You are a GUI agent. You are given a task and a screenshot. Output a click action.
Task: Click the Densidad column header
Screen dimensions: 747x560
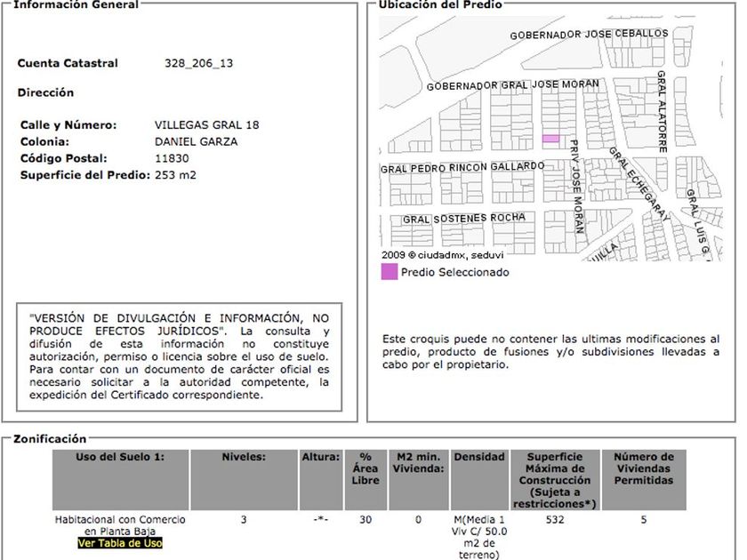click(x=479, y=479)
